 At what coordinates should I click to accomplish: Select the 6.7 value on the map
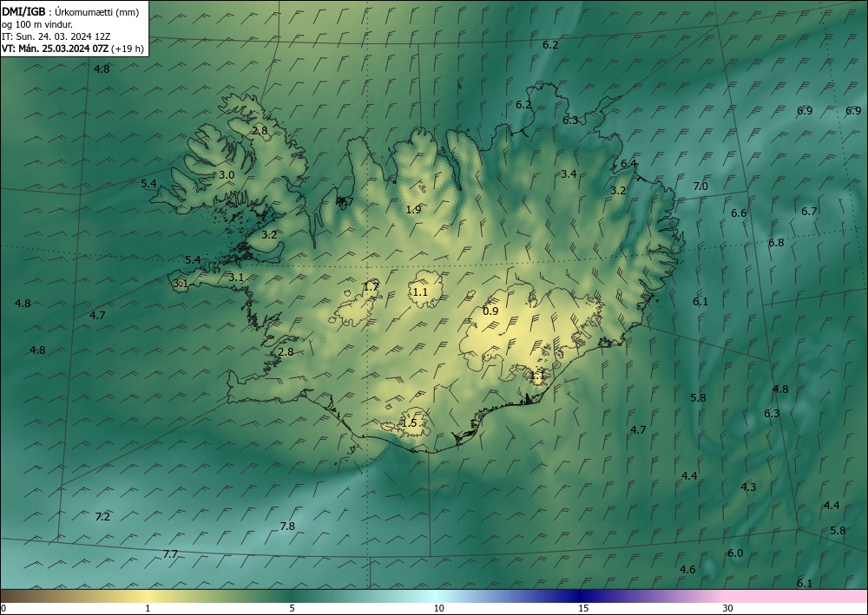pyautogui.click(x=809, y=212)
